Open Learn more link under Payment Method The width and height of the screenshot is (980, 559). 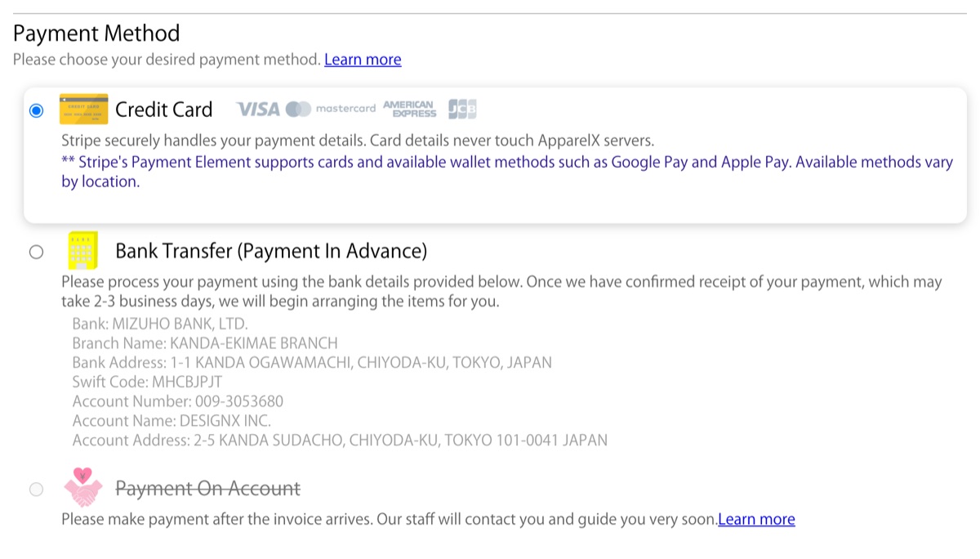[363, 60]
